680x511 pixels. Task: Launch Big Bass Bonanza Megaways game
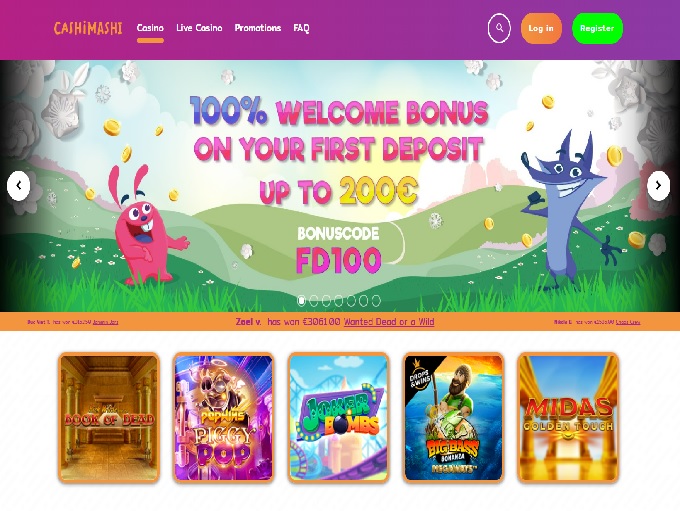tap(453, 418)
